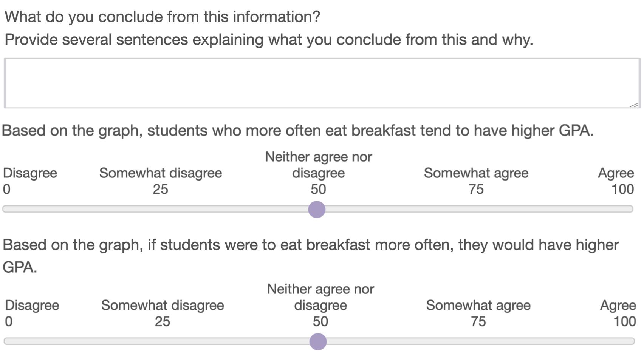This screenshot has width=644, height=358.
Task: Click the 'tend to have higher GPA' slider track beneath 75
Action: pos(476,209)
